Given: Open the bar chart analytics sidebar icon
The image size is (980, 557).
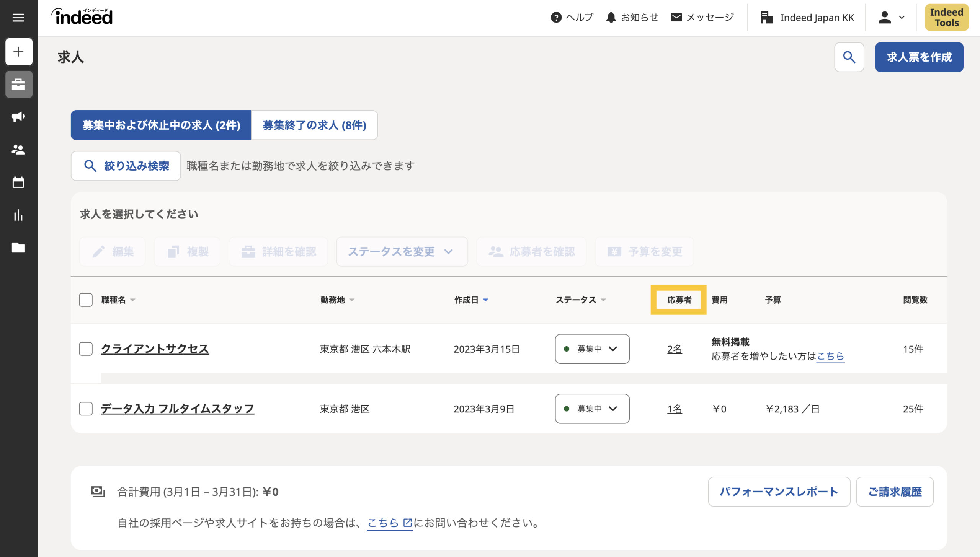Looking at the screenshot, I should (x=18, y=215).
